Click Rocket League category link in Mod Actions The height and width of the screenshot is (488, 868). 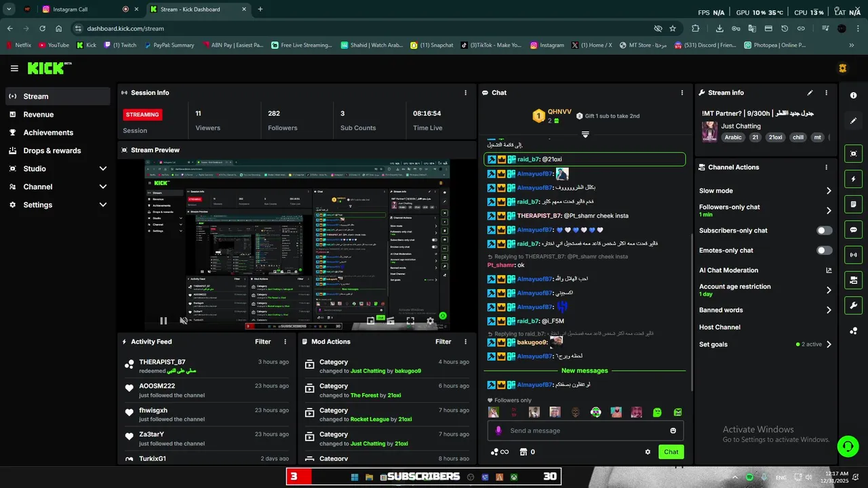pos(370,420)
